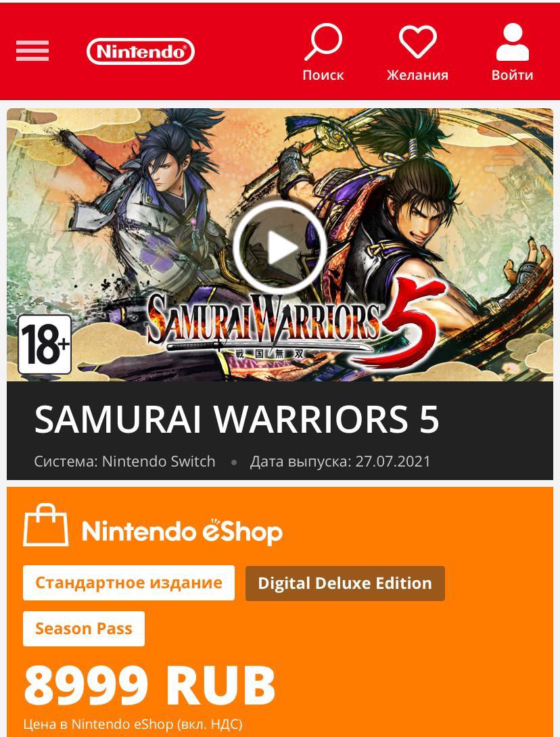The height and width of the screenshot is (737, 560).
Task: Click the Цена в Nintendo eShop note
Action: pos(133,724)
